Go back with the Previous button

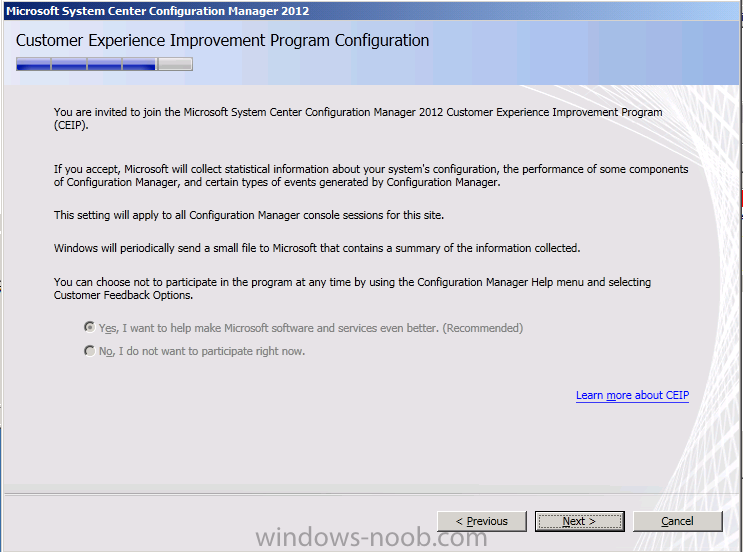coord(481,521)
